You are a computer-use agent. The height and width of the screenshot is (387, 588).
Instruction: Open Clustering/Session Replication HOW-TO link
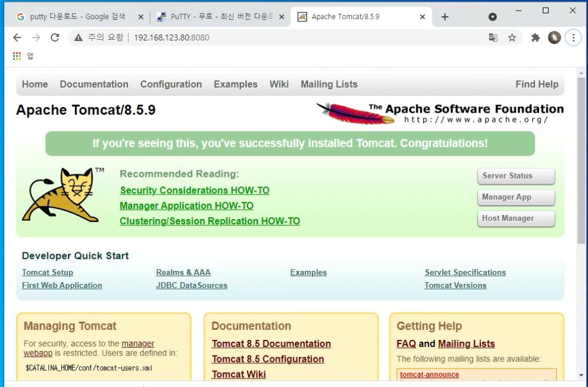pos(209,221)
